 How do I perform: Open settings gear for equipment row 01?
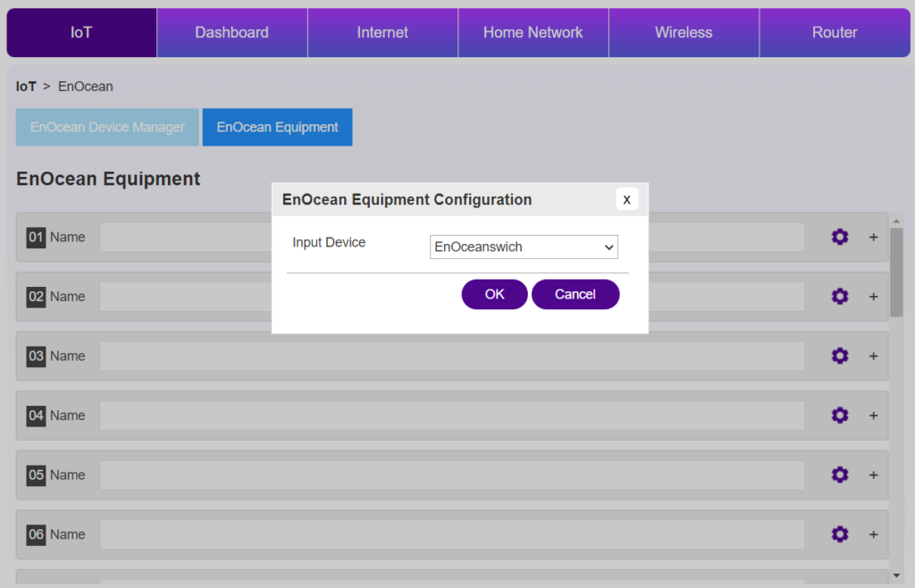[x=839, y=237]
